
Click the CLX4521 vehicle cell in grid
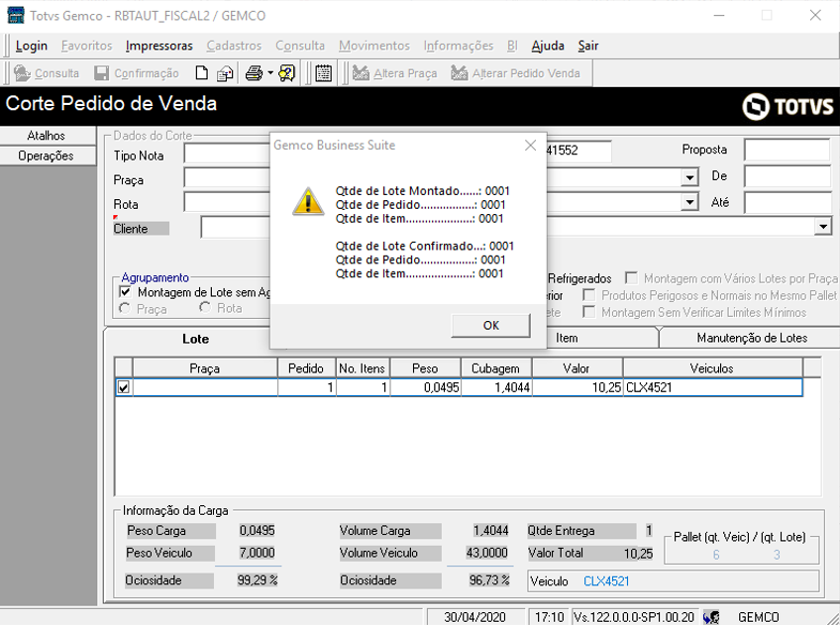coord(712,387)
